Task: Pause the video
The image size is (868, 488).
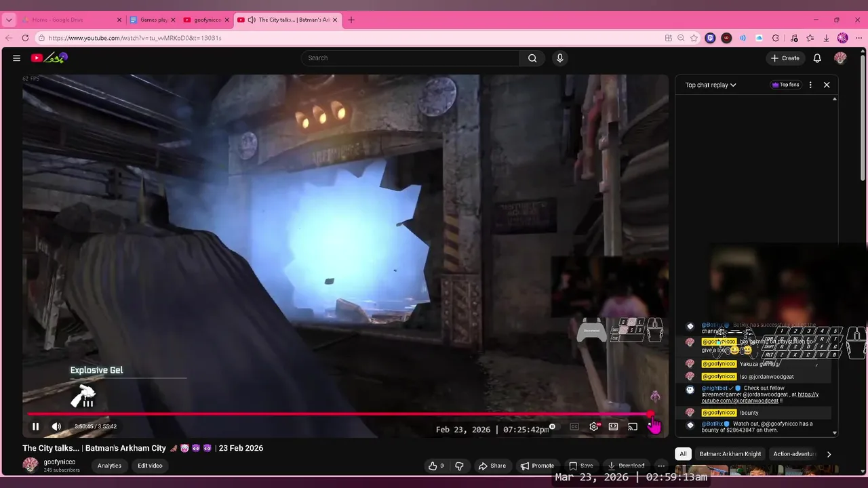Action: coord(35,426)
